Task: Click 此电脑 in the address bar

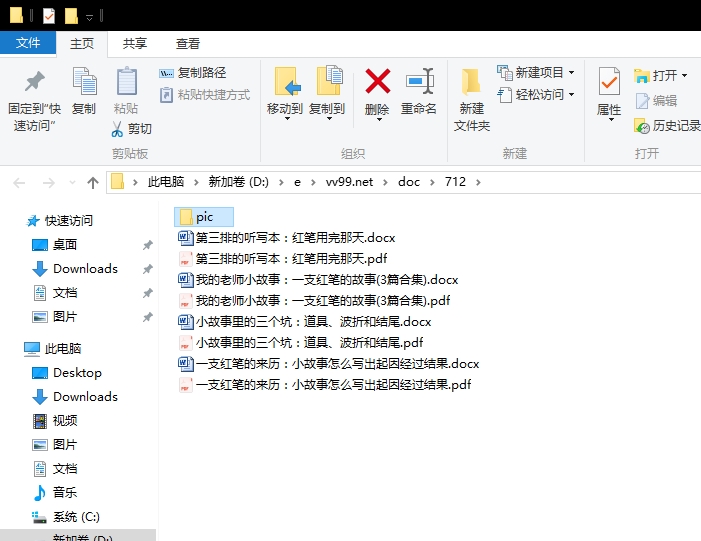Action: click(x=166, y=182)
